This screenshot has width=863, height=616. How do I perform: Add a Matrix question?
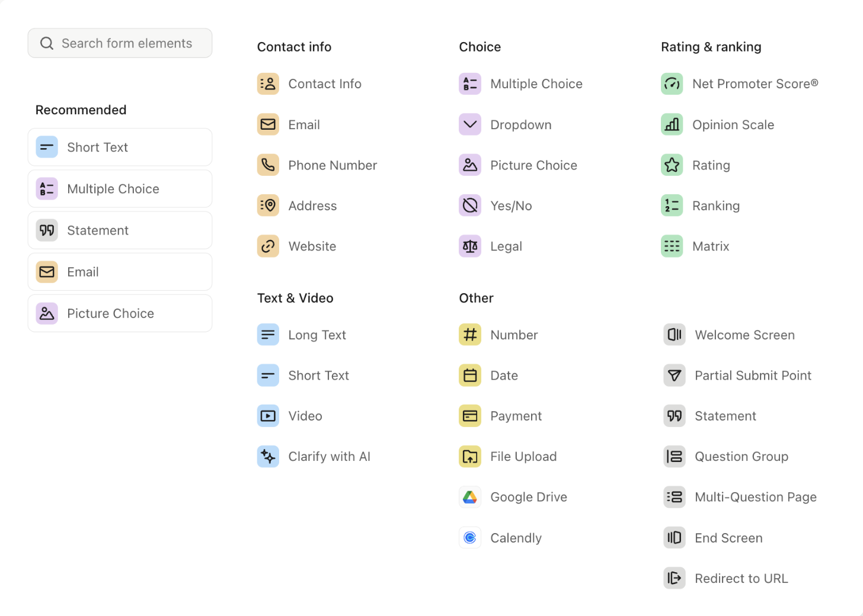(710, 246)
